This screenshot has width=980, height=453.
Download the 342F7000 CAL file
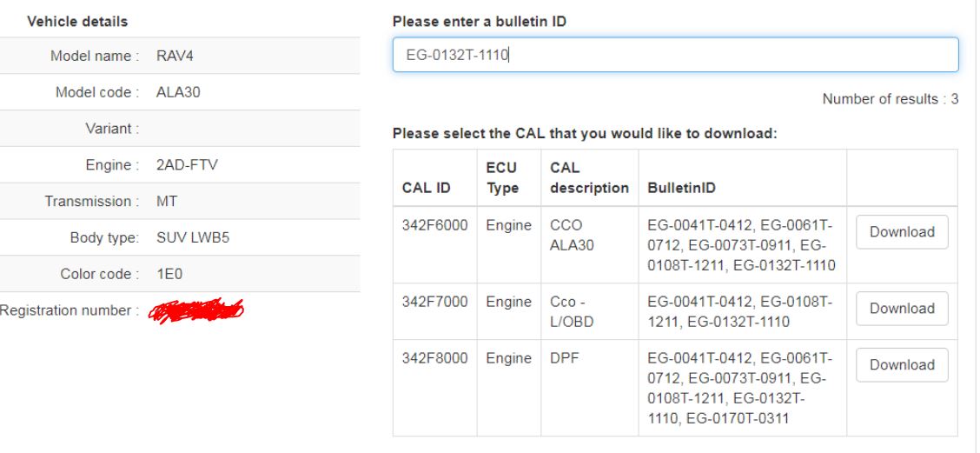click(902, 308)
